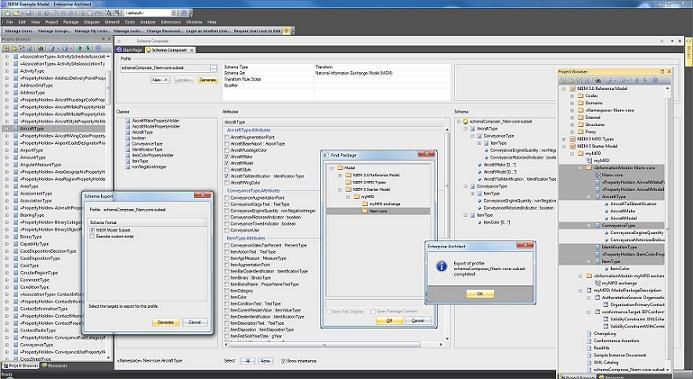Click OK in the Find Package dialog
This screenshot has width=693, height=379.
[389, 320]
